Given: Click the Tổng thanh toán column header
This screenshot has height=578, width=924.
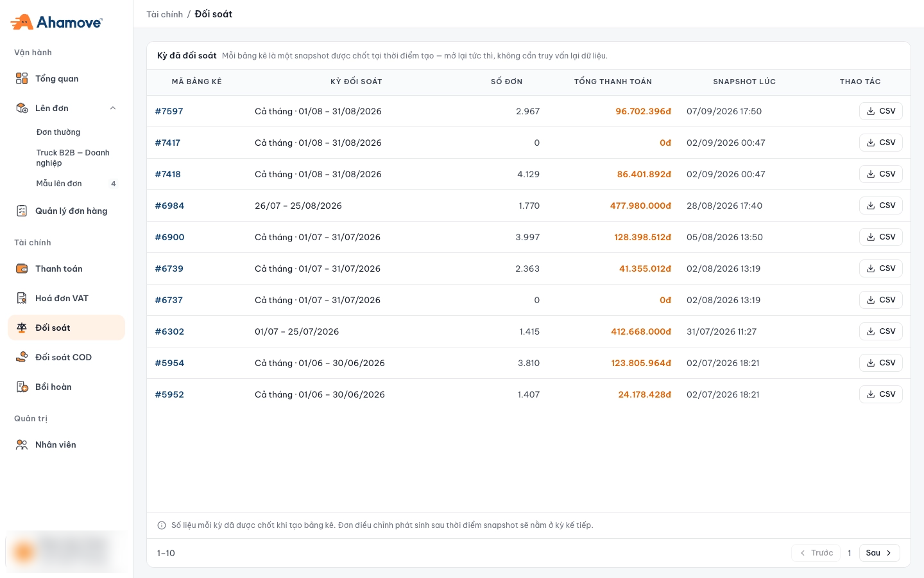Looking at the screenshot, I should pyautogui.click(x=613, y=82).
